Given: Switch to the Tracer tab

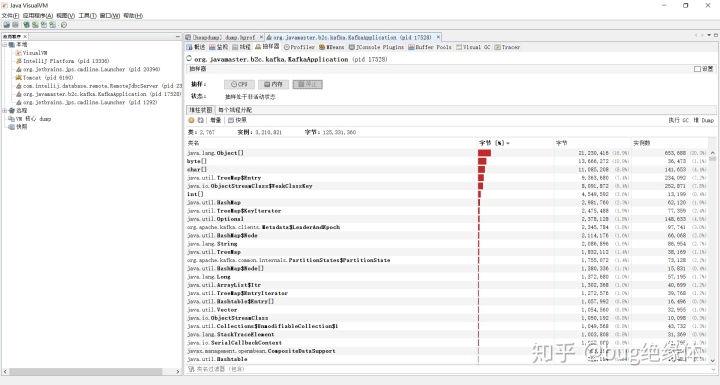Looking at the screenshot, I should (x=507, y=47).
